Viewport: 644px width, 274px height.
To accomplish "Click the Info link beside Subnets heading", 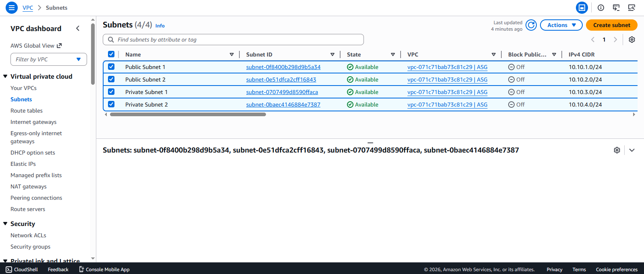I will 160,25.
